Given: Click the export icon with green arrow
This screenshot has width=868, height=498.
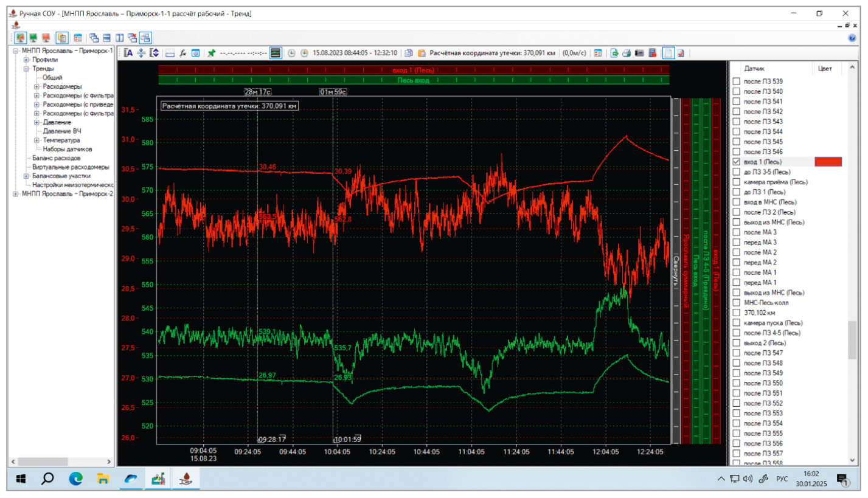Looking at the screenshot, I should (614, 53).
